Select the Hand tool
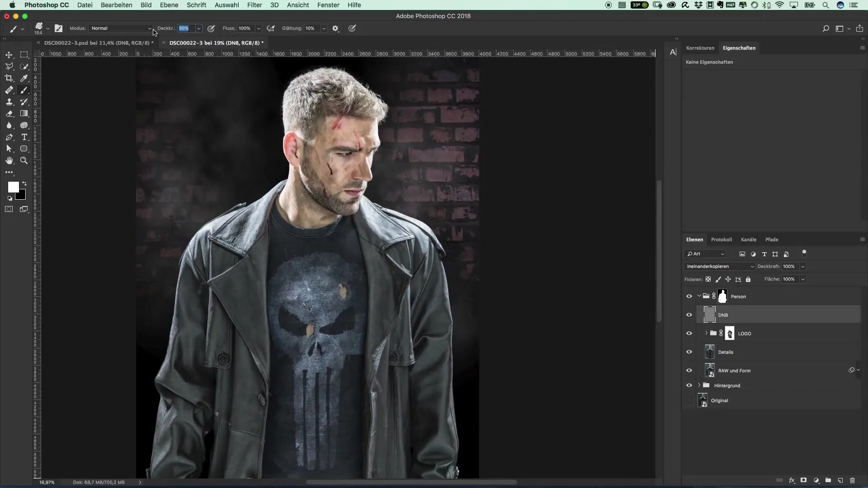 tap(9, 160)
